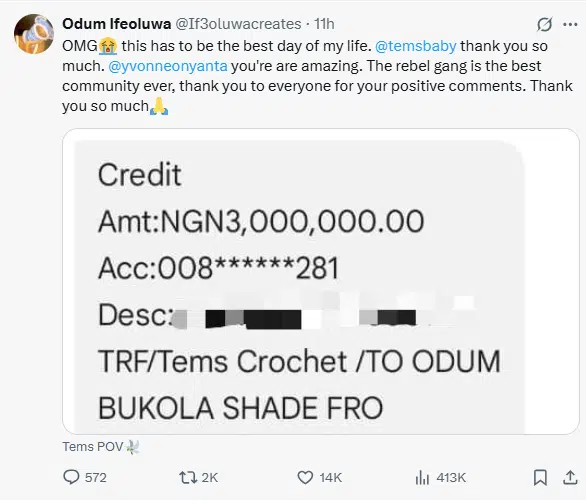Click the Odum Ifeoluwa display name
The height and width of the screenshot is (504, 586).
tap(117, 24)
